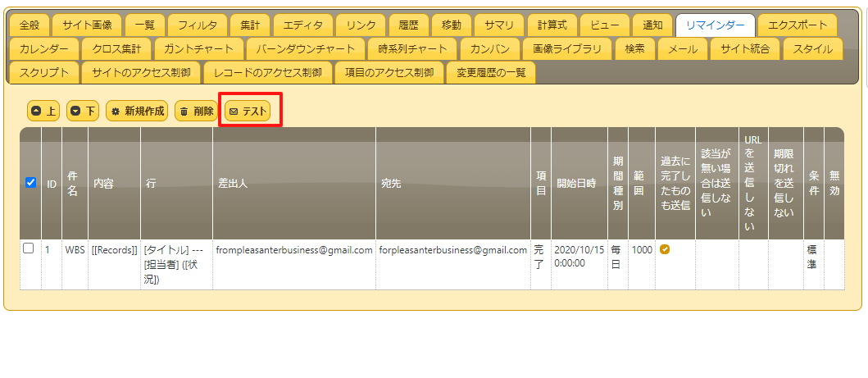Switch to the 一覧 tab
868x378 pixels.
pos(144,25)
